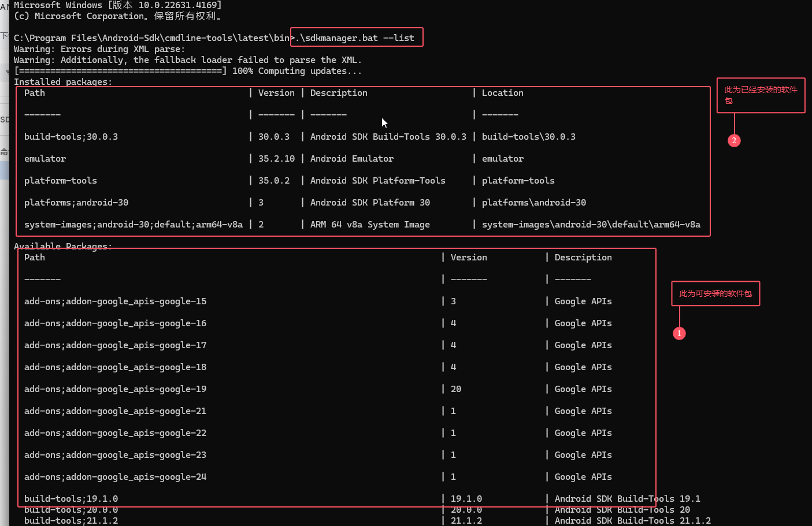This screenshot has height=526, width=812.
Task: Select the 'Installed packages:' heading
Action: (63, 82)
